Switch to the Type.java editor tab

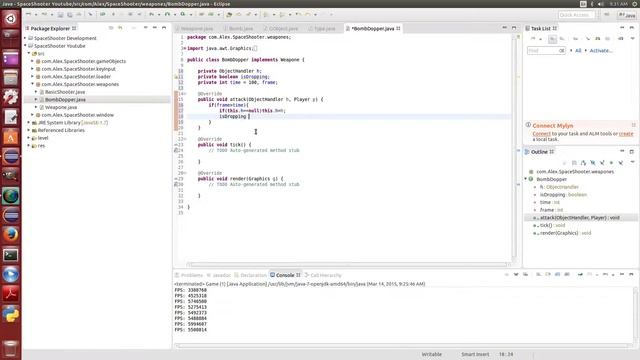(324, 29)
